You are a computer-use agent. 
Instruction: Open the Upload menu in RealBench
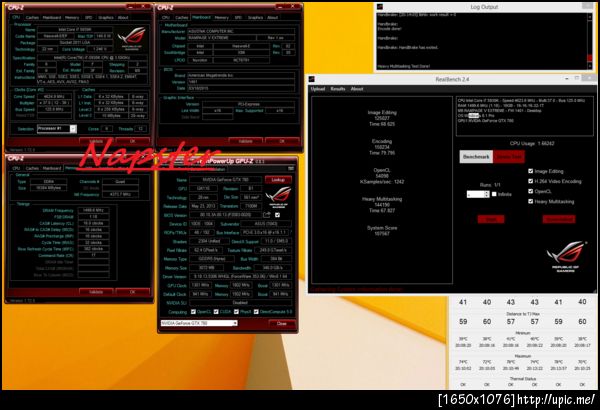[317, 89]
